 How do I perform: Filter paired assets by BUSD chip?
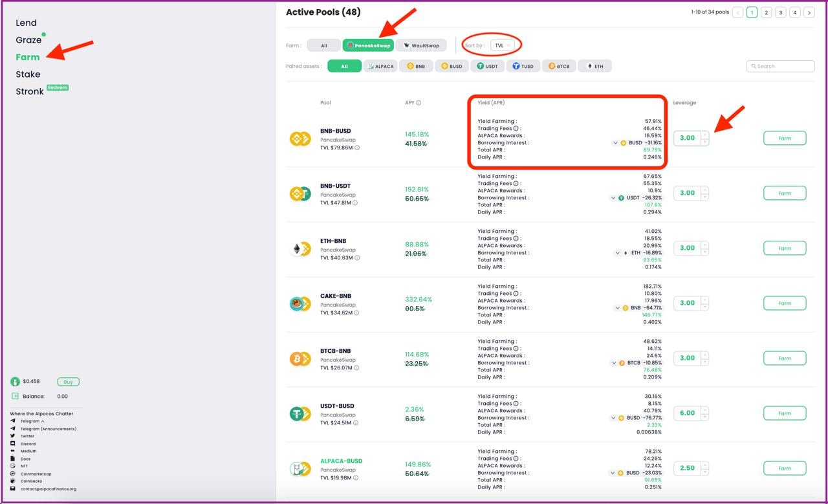(x=452, y=66)
